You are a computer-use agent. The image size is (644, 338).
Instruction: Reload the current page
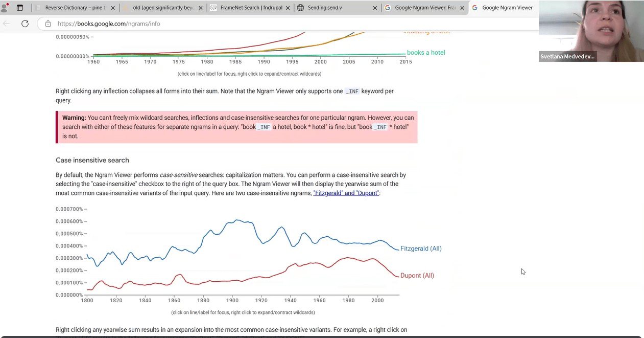tap(25, 24)
